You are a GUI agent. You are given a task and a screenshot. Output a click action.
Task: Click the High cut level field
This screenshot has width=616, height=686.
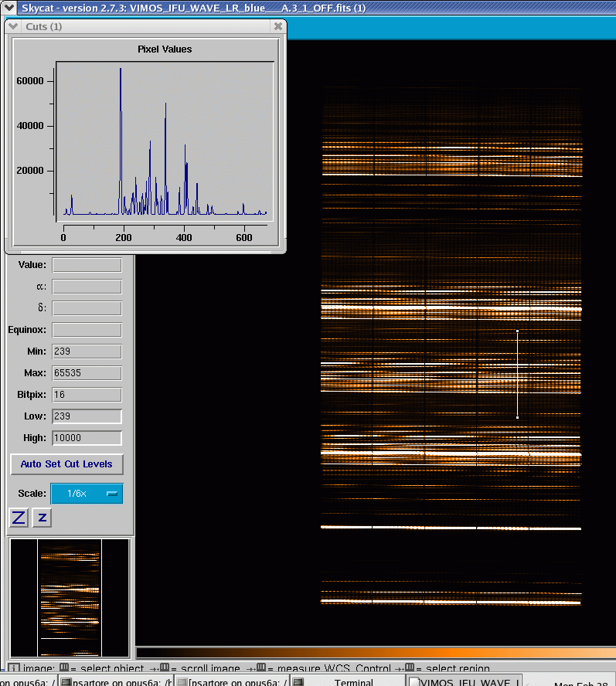click(87, 438)
